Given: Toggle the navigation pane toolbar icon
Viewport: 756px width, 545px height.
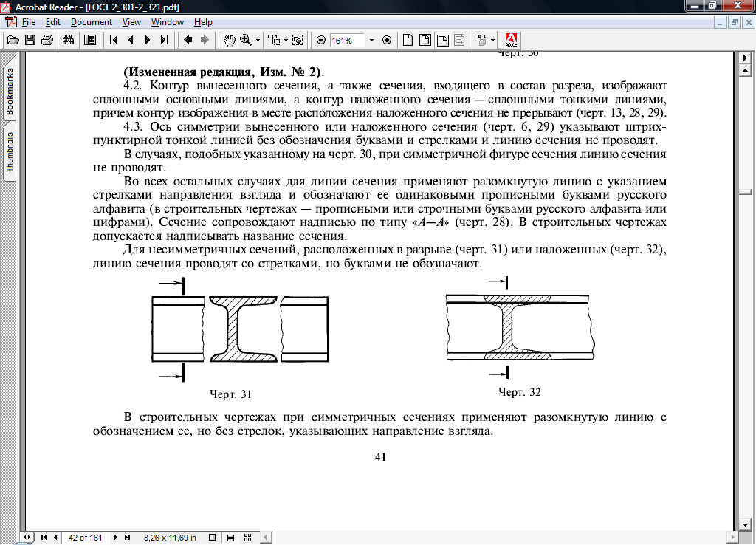Looking at the screenshot, I should click(89, 40).
